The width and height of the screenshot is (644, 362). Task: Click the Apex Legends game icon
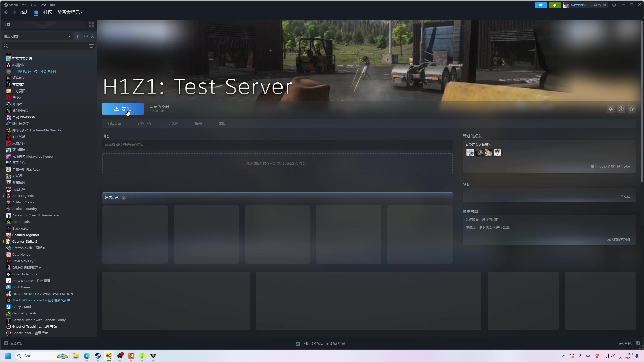click(9, 196)
